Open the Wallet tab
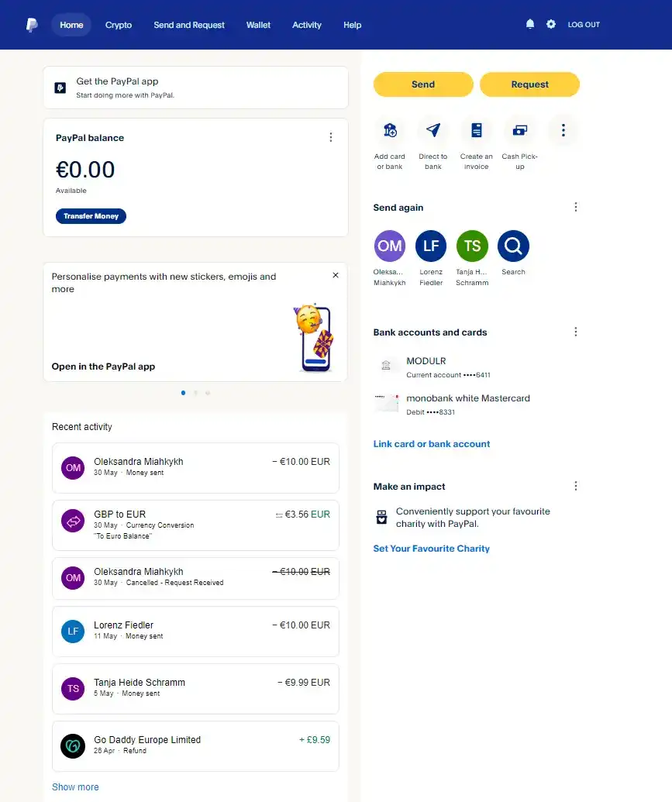The width and height of the screenshot is (672, 802). click(258, 25)
